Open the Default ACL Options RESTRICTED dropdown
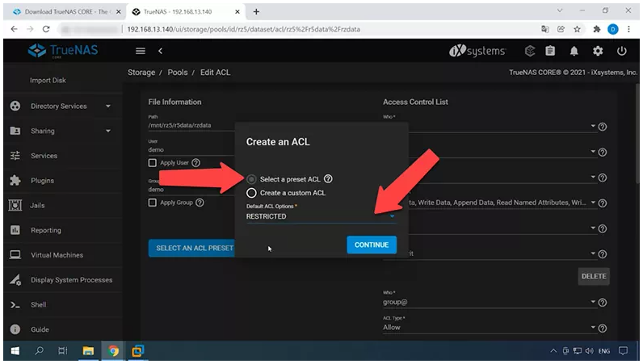Screen dimensions: 643x364 tap(321, 216)
